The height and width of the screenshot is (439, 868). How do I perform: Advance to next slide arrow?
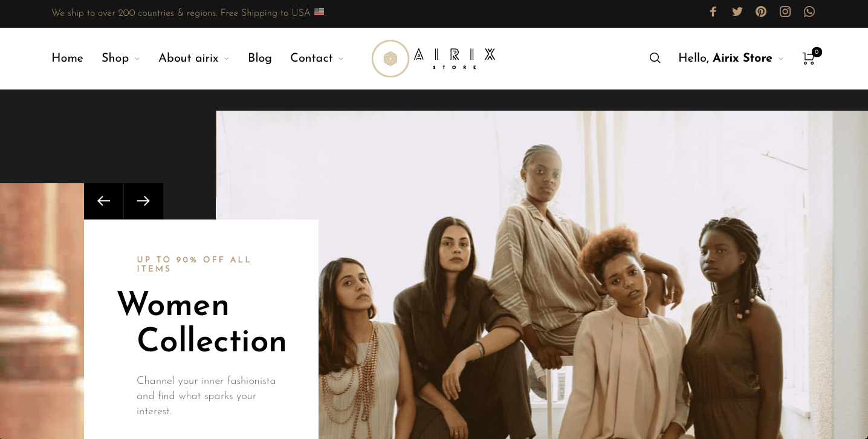coord(143,201)
